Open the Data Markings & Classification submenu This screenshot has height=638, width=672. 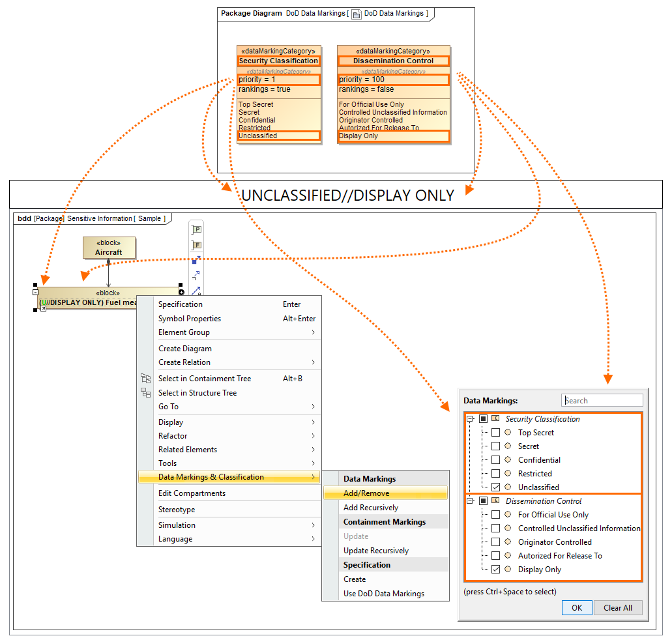(229, 477)
